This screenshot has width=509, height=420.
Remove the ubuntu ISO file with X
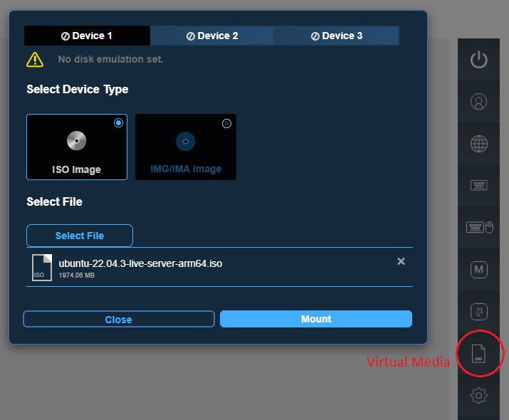[401, 261]
